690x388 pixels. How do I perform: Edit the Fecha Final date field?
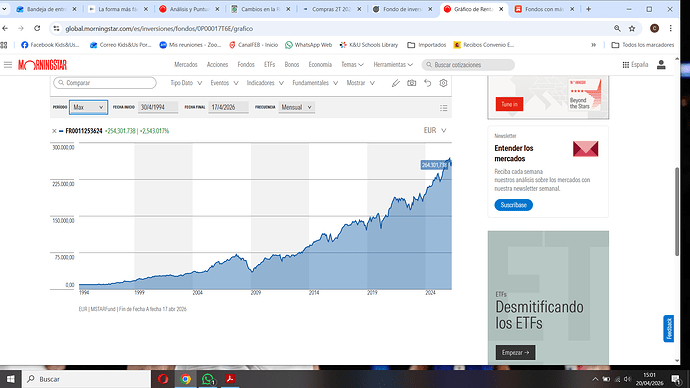tap(228, 107)
